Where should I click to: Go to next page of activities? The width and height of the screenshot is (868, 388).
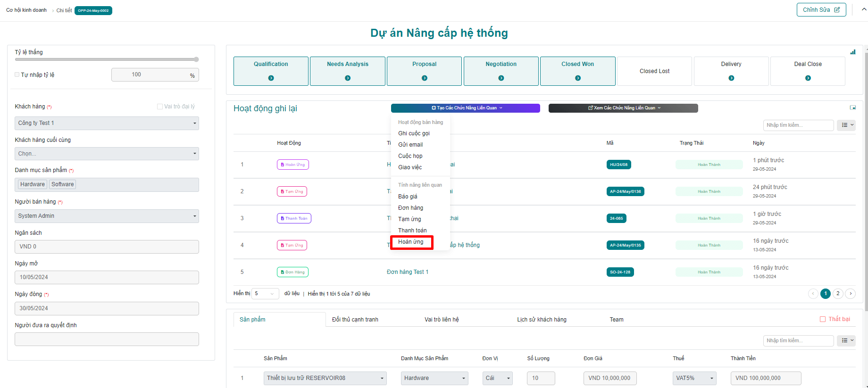click(x=850, y=294)
